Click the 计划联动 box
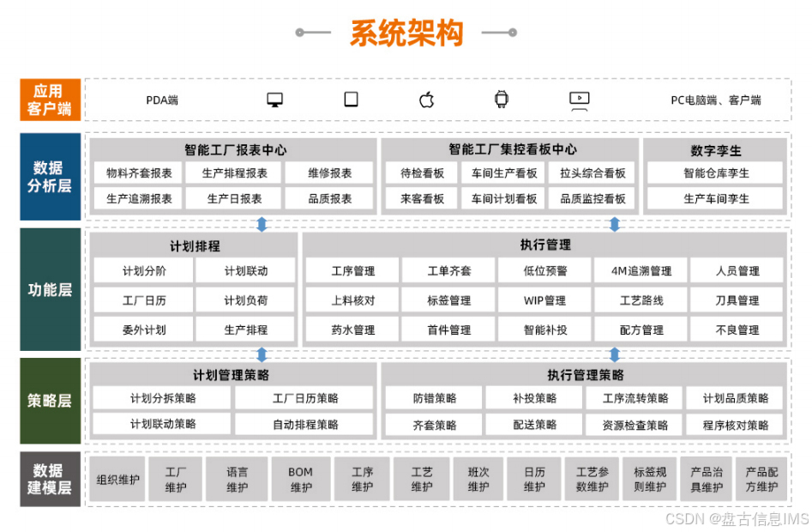Viewport: 812px width, 532px height. (x=245, y=271)
